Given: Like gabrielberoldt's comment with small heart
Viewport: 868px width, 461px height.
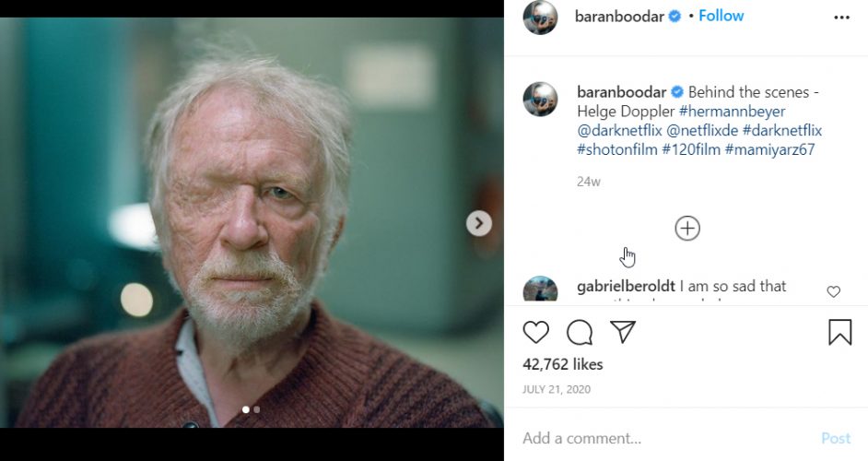Looking at the screenshot, I should point(833,292).
